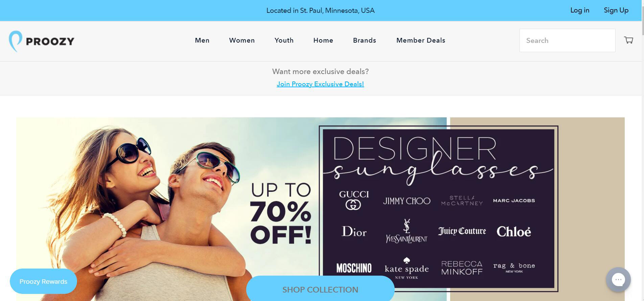Open the Brands menu

365,40
